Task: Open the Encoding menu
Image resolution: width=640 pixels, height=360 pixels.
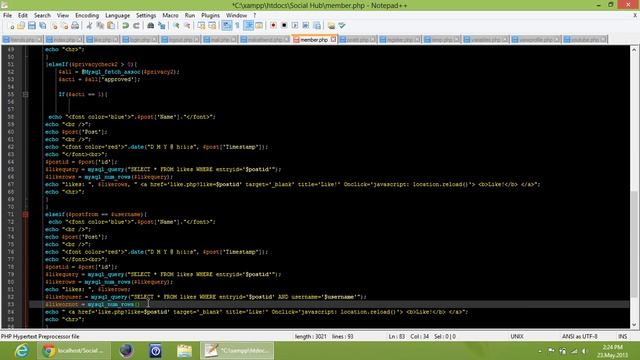Action: pos(87,15)
